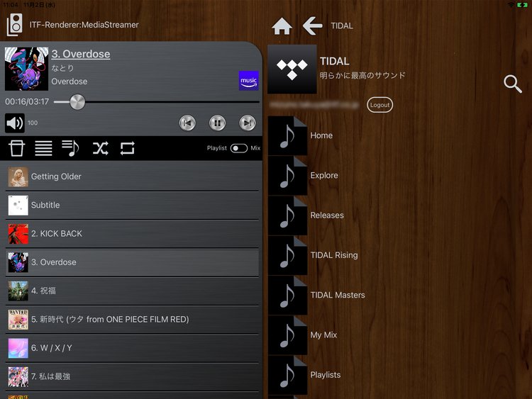The image size is (532, 399).
Task: Open the renderer speaker selection icon
Action: click(x=15, y=24)
